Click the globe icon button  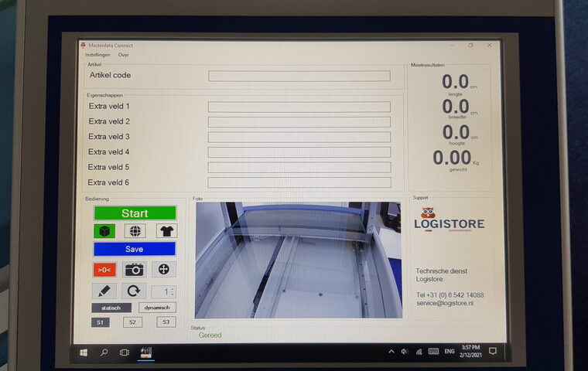pyautogui.click(x=135, y=231)
